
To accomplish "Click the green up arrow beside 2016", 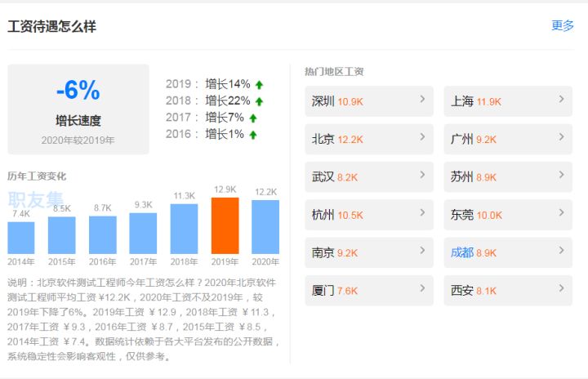I will click(x=252, y=134).
